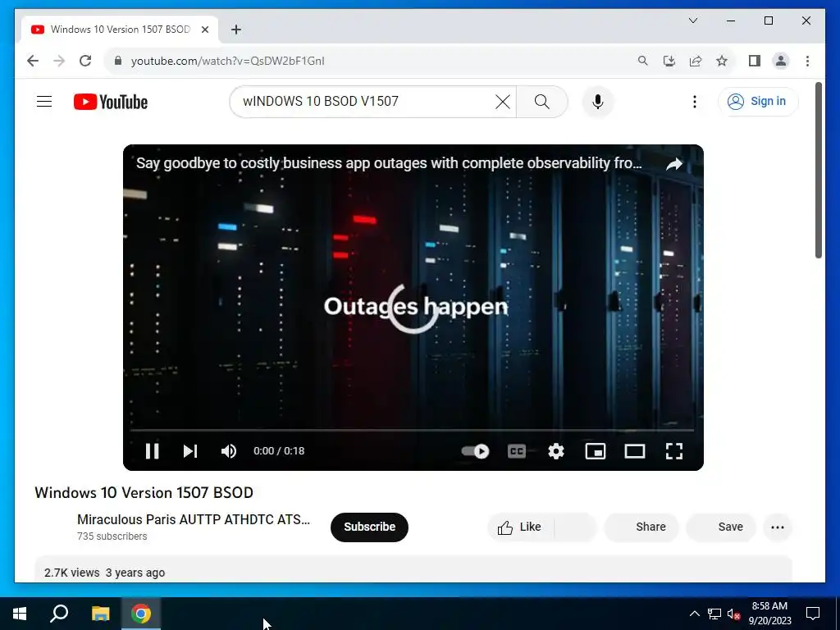Clear the YouTube search query with X

(x=503, y=101)
